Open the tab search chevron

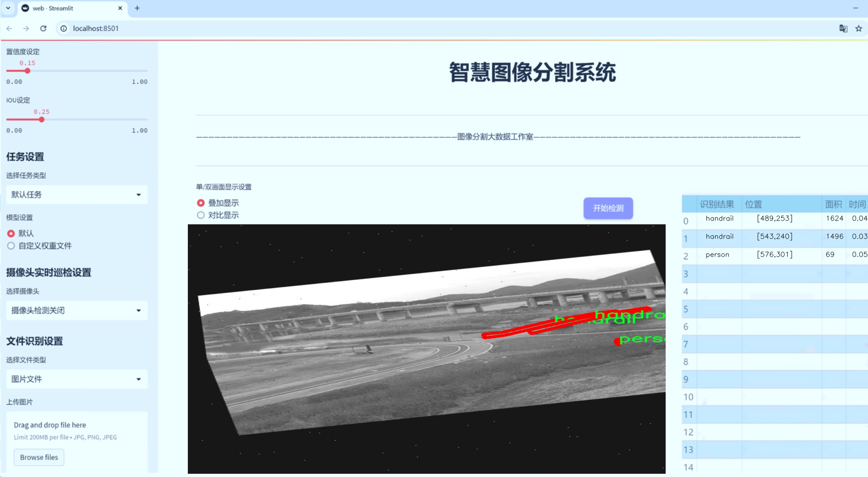pyautogui.click(x=8, y=8)
